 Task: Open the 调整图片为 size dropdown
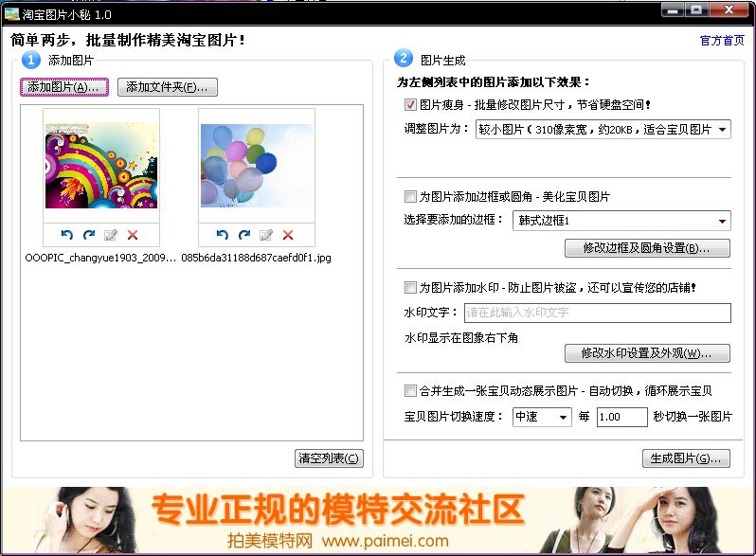click(603, 130)
